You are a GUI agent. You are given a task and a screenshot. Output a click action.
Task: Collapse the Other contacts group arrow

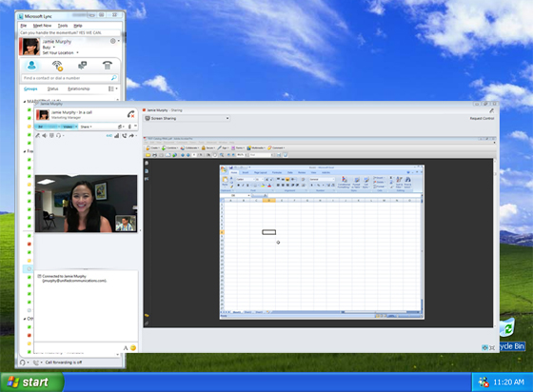pos(25,319)
